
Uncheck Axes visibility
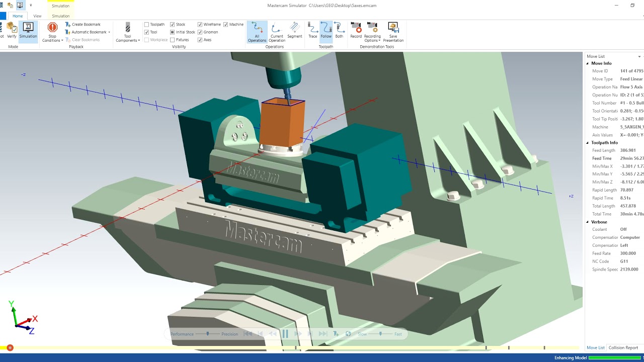point(200,40)
